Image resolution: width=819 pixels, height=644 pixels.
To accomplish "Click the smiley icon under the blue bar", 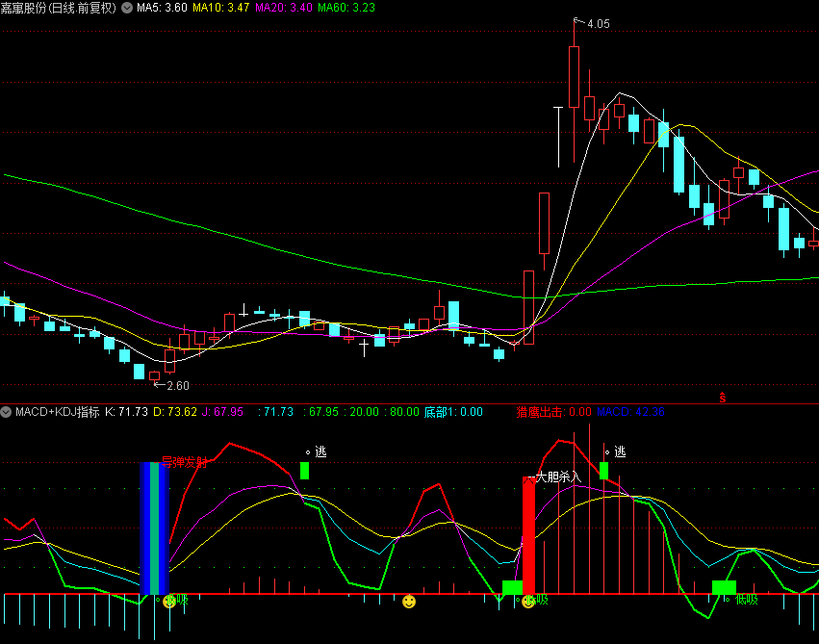I will [x=169, y=602].
